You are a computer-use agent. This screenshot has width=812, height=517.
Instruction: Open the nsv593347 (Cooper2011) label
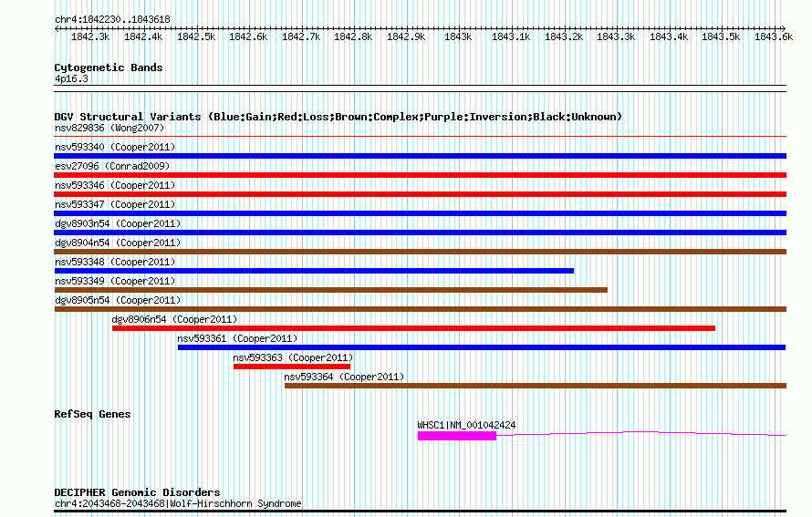[x=115, y=204]
